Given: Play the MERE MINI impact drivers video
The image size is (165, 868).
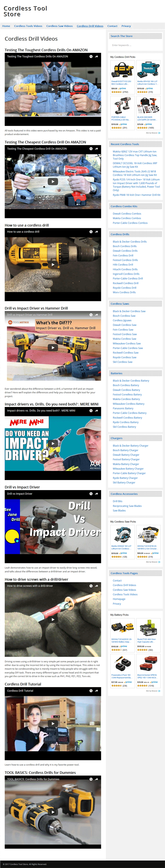Looking at the screenshot, I should (x=53, y=443).
